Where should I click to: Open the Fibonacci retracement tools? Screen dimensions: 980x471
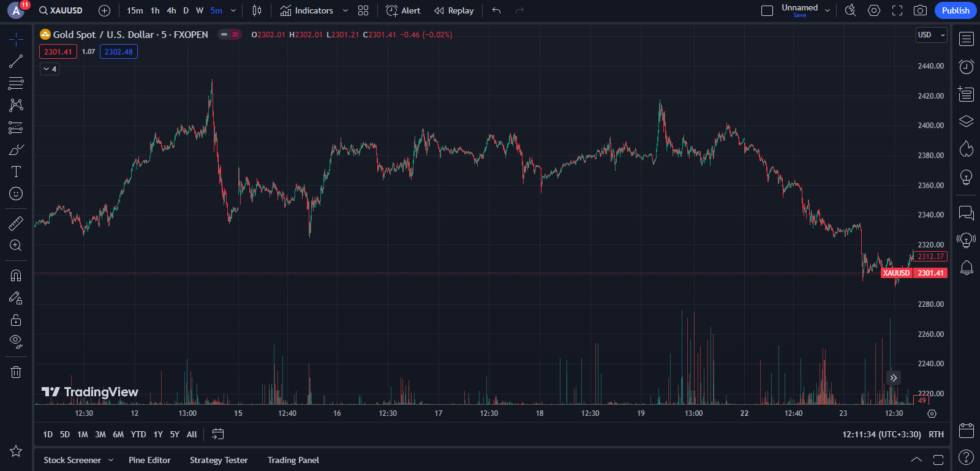[x=16, y=83]
